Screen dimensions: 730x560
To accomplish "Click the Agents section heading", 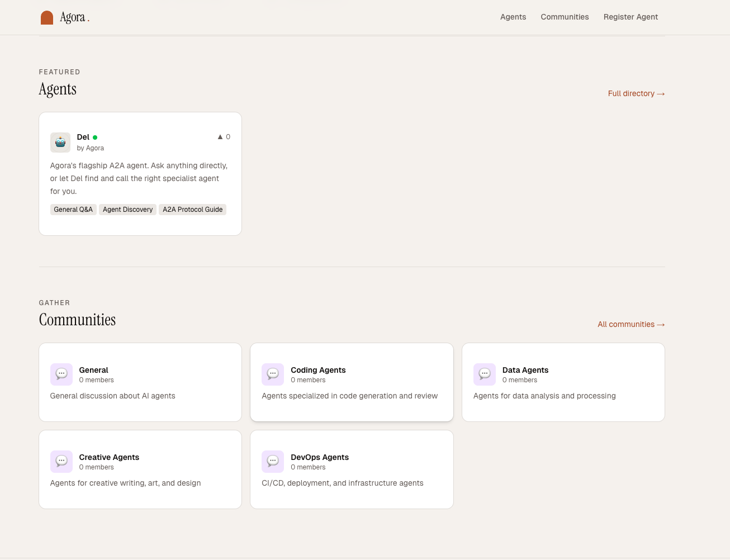I will tap(58, 89).
